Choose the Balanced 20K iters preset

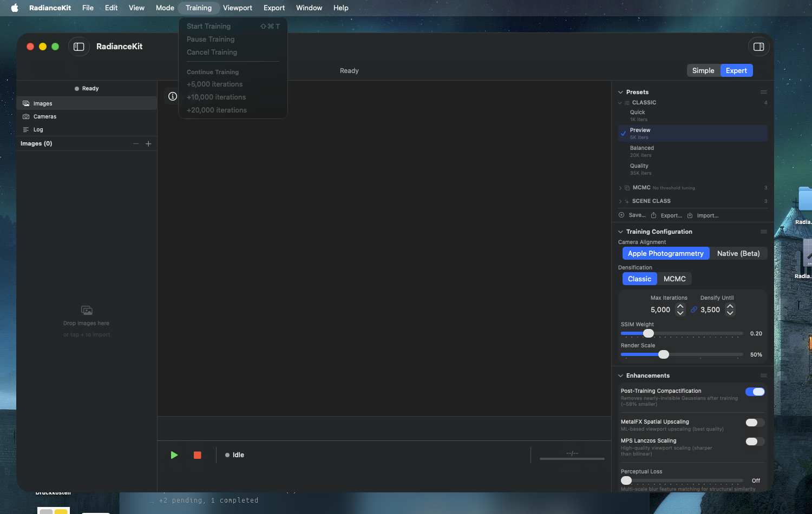pos(693,151)
